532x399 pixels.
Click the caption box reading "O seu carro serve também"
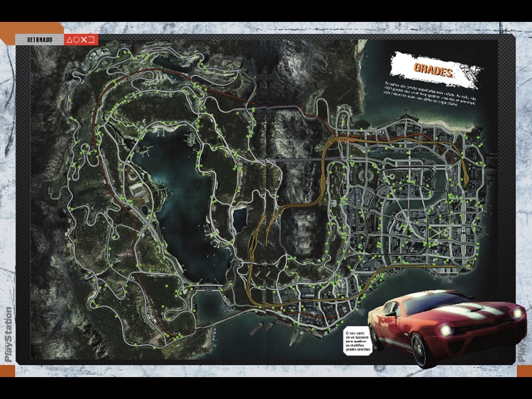coord(358,340)
